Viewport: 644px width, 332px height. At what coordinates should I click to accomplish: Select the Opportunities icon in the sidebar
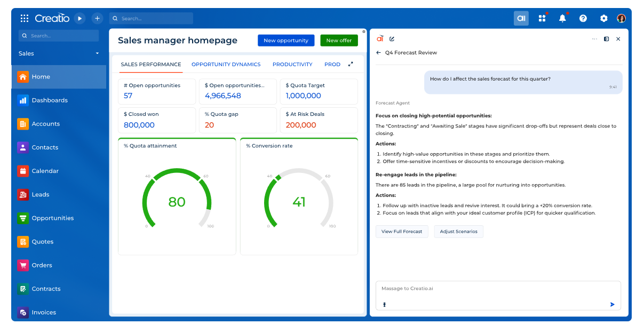pos(22,218)
